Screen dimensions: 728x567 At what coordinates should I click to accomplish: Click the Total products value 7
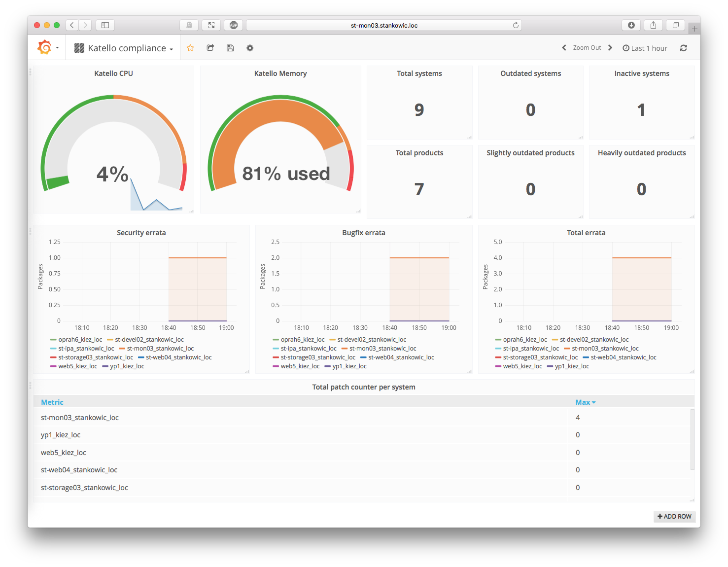[x=419, y=189]
